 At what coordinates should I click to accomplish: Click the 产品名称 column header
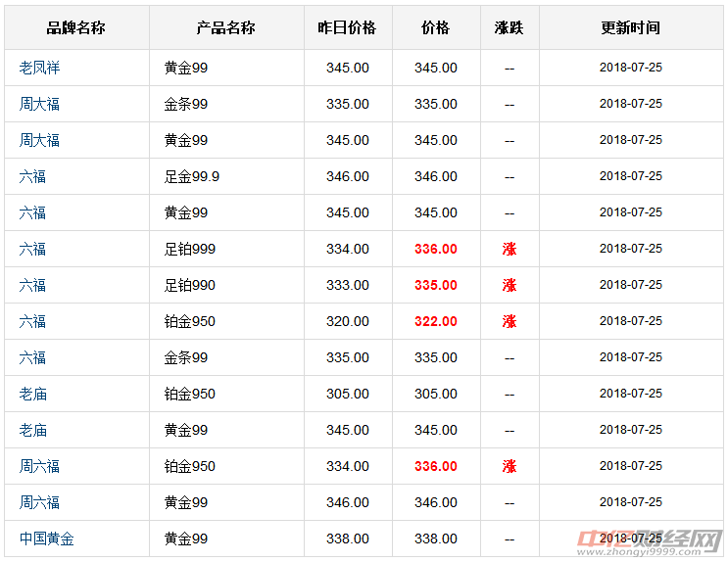(226, 27)
